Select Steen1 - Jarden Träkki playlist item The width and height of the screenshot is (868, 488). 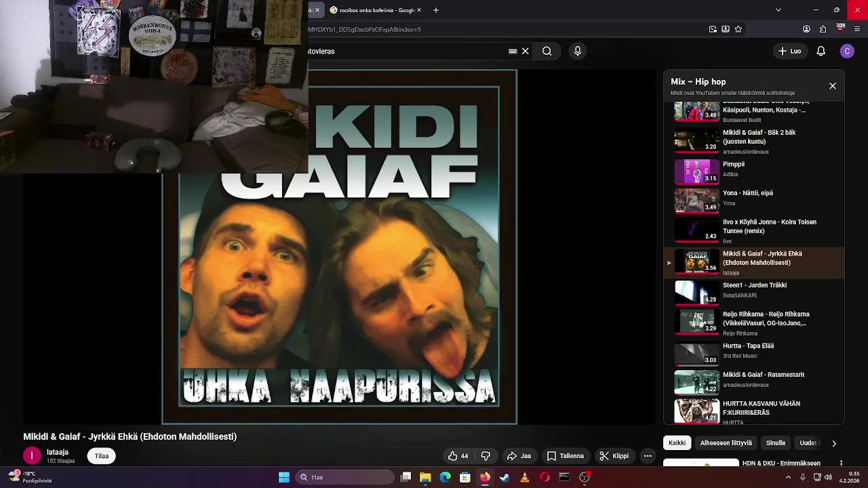coord(754,293)
